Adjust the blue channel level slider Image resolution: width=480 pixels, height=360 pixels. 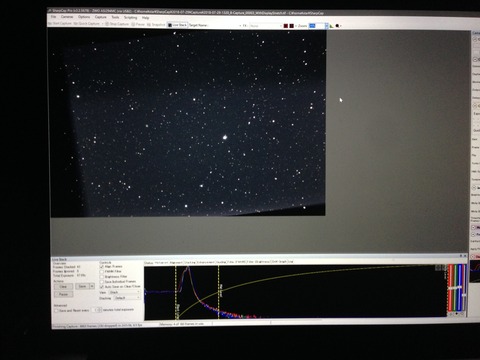point(460,287)
